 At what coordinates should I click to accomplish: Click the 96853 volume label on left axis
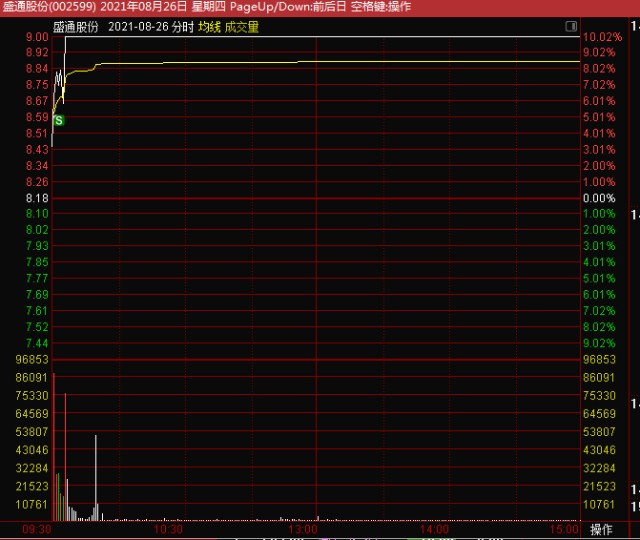point(32,360)
